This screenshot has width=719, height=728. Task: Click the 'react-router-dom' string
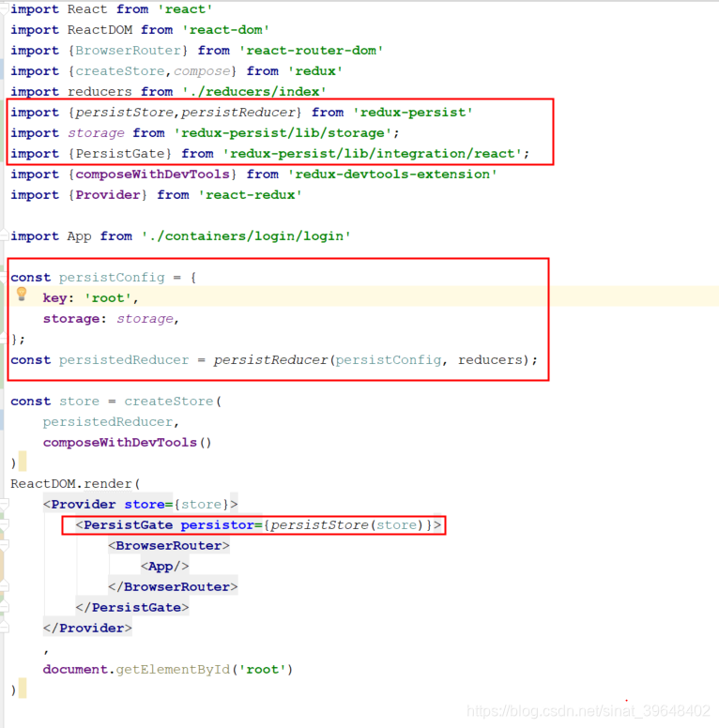[x=311, y=50]
